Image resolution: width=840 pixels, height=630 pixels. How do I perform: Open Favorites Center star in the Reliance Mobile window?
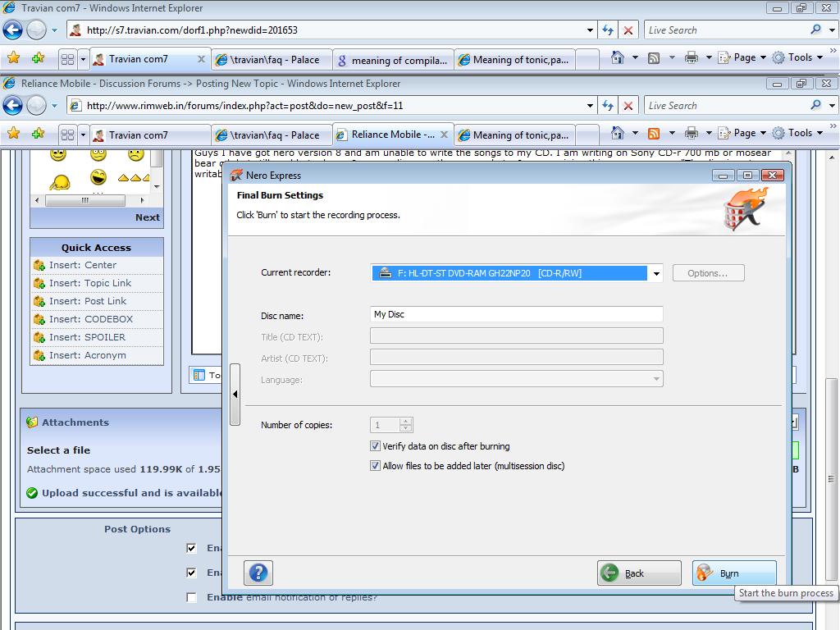click(x=13, y=134)
